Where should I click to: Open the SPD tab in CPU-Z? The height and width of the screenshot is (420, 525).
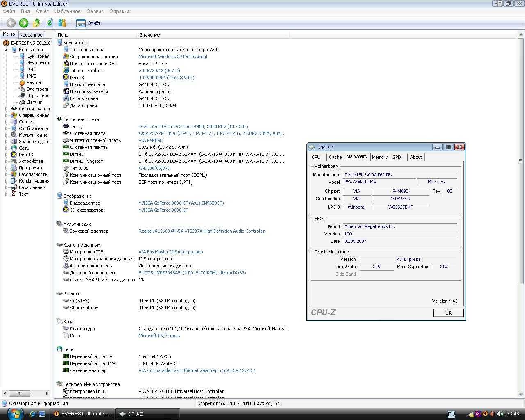coord(397,157)
